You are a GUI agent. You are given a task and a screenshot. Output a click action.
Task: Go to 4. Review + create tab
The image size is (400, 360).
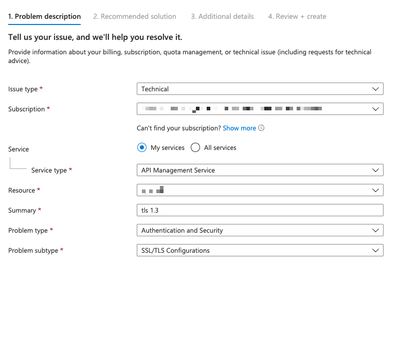pyautogui.click(x=297, y=16)
